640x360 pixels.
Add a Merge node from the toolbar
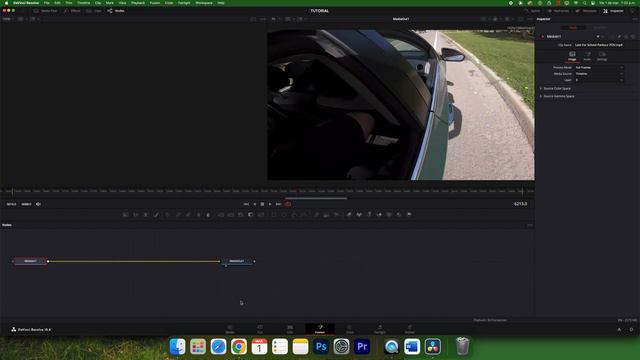(221, 214)
